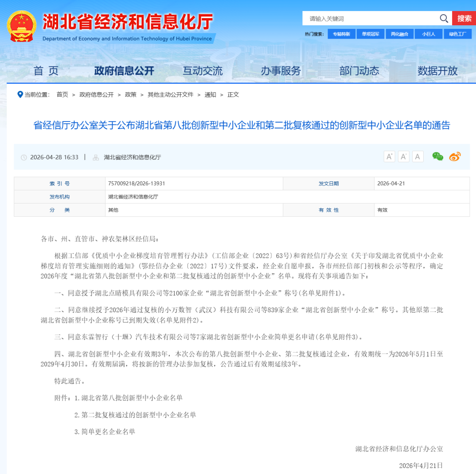Open the 首页 navigation menu item
Viewport: 476px width, 474px height.
click(x=46, y=71)
